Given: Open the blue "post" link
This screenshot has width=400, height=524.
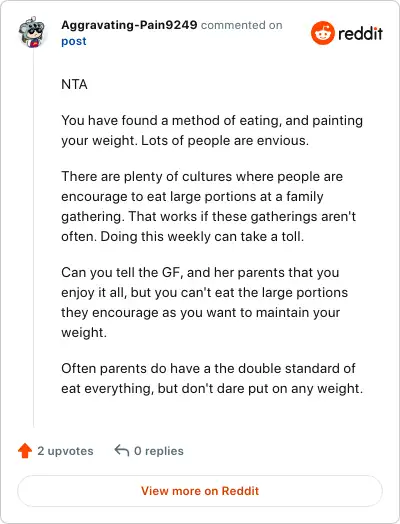Looking at the screenshot, I should (x=74, y=41).
